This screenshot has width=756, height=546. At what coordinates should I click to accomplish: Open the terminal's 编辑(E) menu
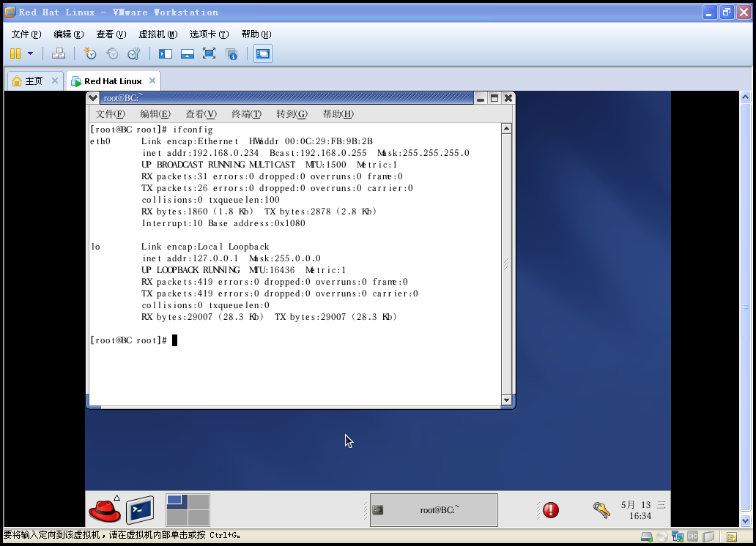(155, 113)
